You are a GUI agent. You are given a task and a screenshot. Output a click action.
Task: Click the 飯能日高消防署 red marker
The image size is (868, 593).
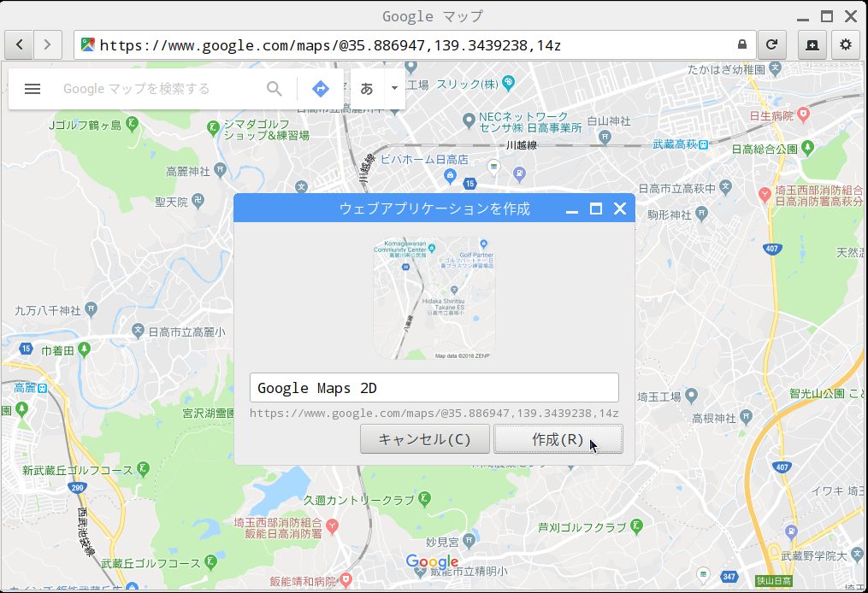[332, 526]
